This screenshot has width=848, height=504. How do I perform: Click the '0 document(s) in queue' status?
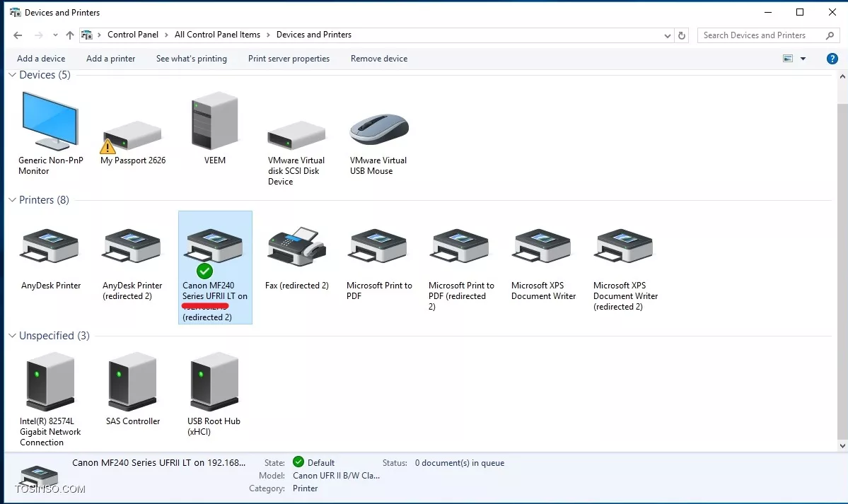pos(460,463)
